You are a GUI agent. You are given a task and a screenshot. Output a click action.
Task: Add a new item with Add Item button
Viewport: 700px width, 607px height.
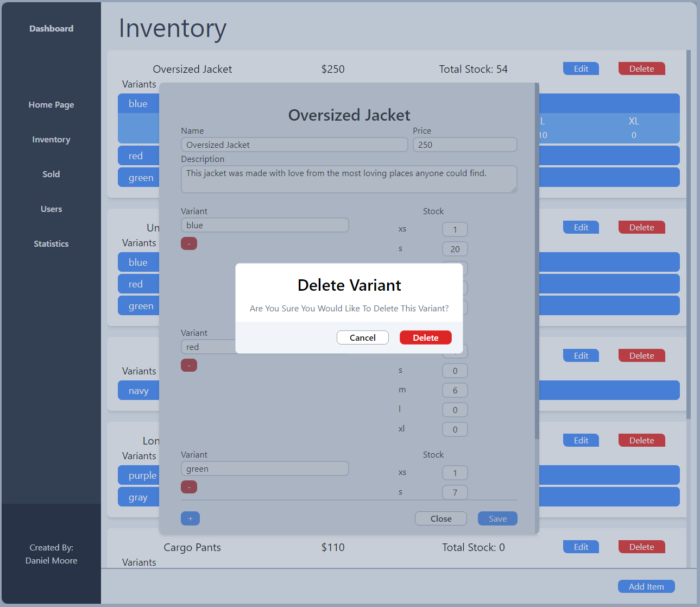[x=646, y=586]
